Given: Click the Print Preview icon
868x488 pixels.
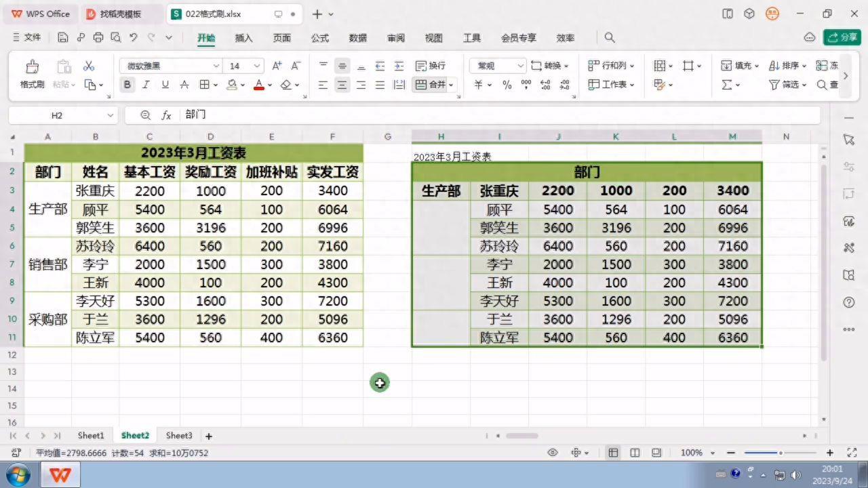Looking at the screenshot, I should click(116, 38).
